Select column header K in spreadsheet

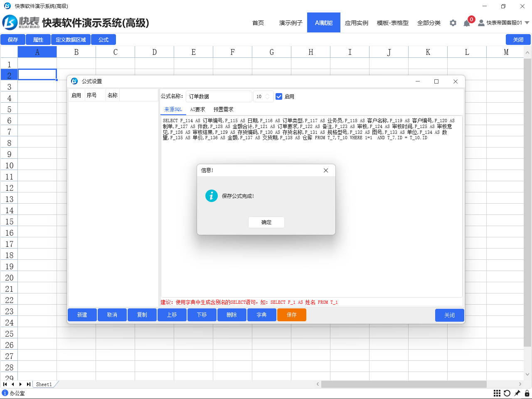428,52
